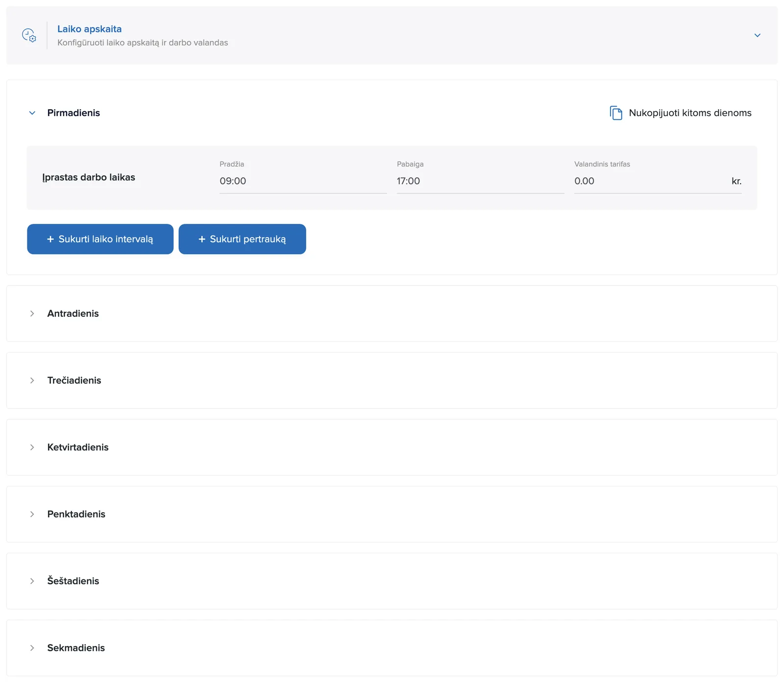Image resolution: width=784 pixels, height=694 pixels.
Task: Click the Šeštadienis heading text
Action: click(x=73, y=581)
